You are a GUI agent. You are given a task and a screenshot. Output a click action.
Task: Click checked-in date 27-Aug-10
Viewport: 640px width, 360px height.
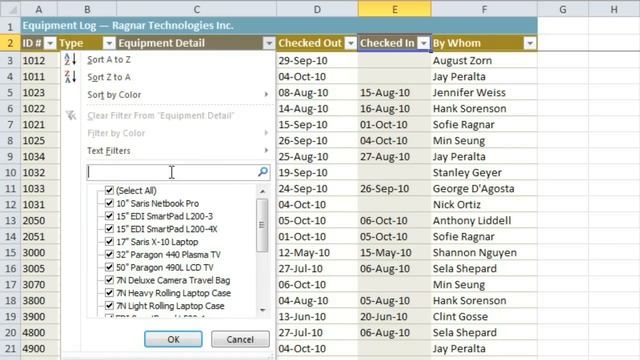pos(395,157)
